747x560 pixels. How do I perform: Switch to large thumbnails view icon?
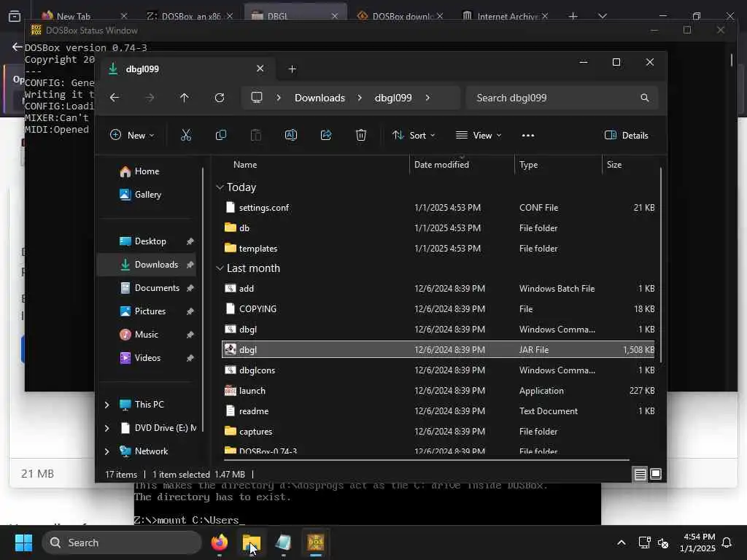(x=656, y=474)
